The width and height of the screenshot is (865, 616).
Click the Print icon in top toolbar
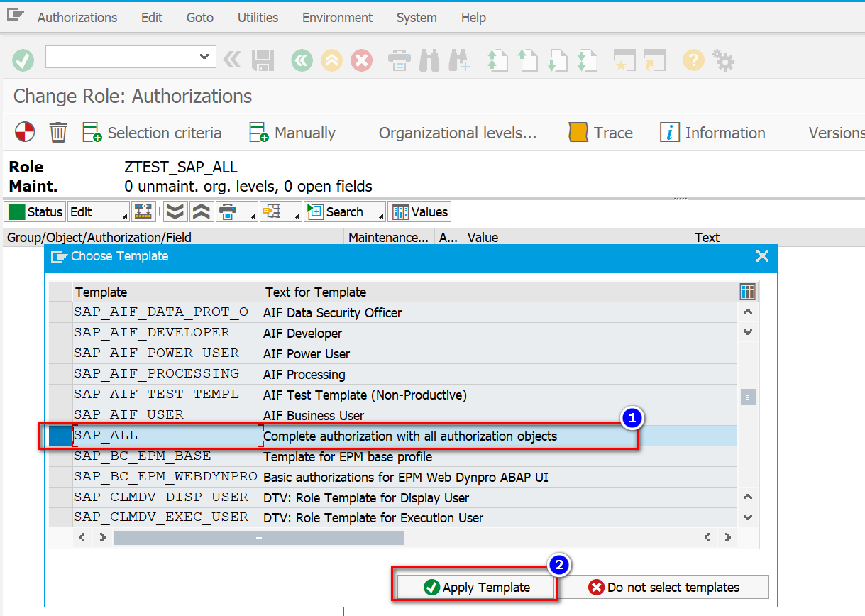(400, 60)
